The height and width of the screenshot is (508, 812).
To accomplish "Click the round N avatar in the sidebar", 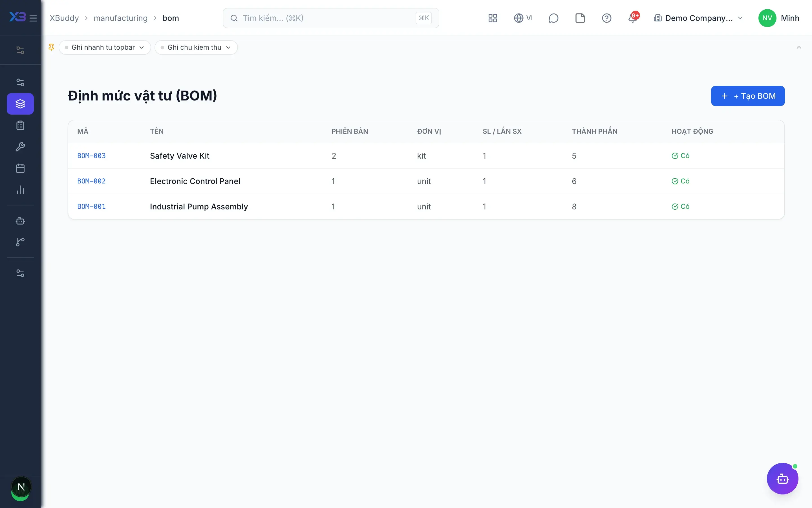I will (x=21, y=487).
